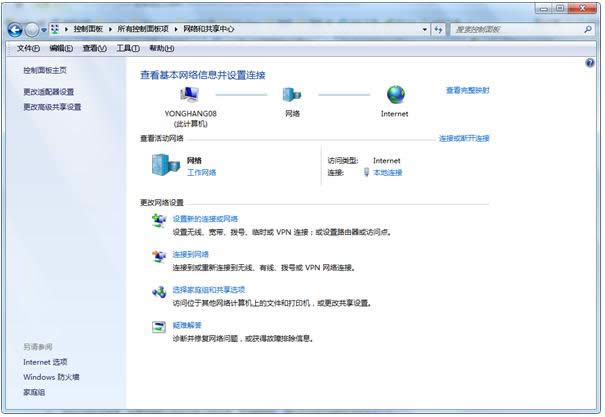605x417 pixels.
Task: Click the Control Panel icon in address bar
Action: point(55,29)
